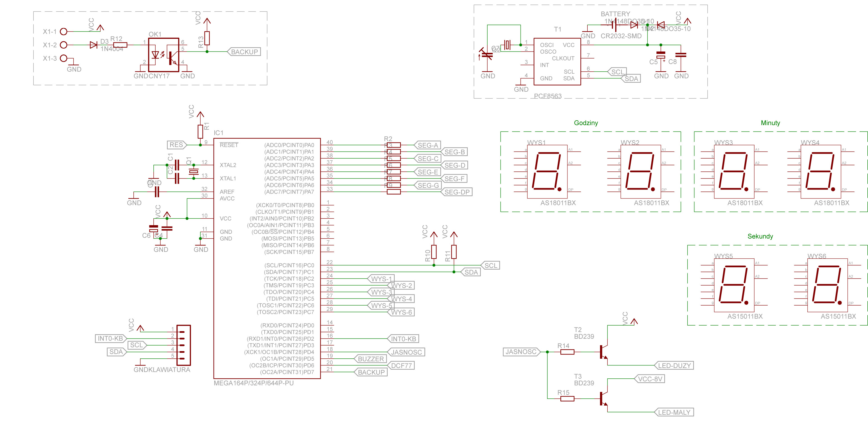Click the OK1 CNY17 optocoupler symbol

click(x=164, y=55)
